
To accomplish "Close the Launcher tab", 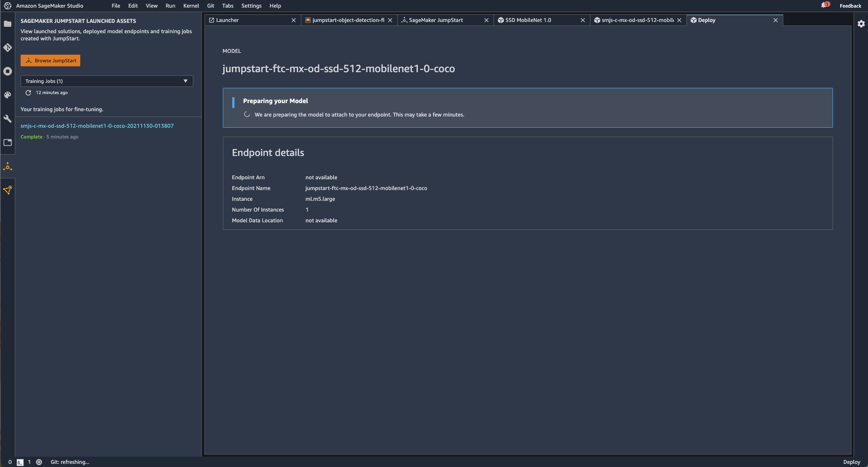I will 294,20.
